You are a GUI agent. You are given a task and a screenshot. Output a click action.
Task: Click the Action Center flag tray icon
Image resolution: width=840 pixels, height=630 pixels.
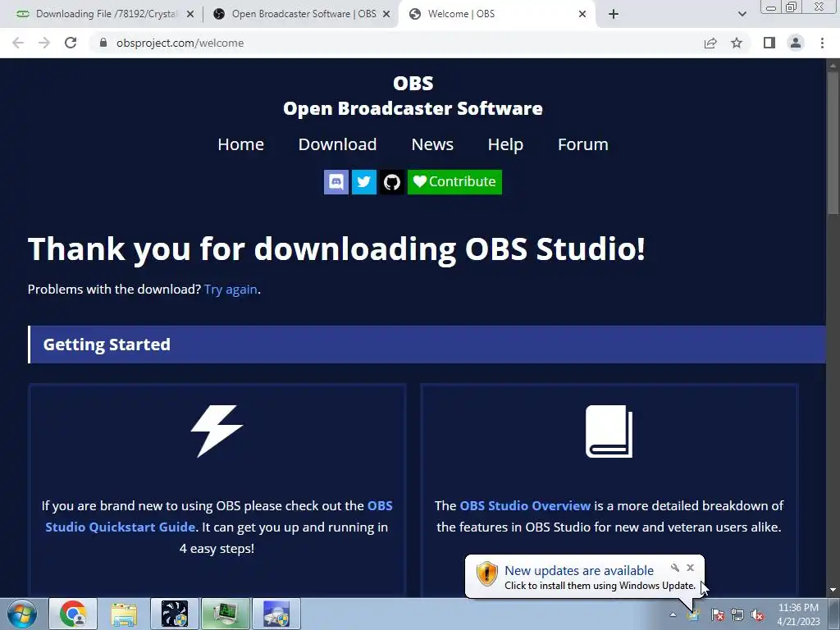click(718, 615)
